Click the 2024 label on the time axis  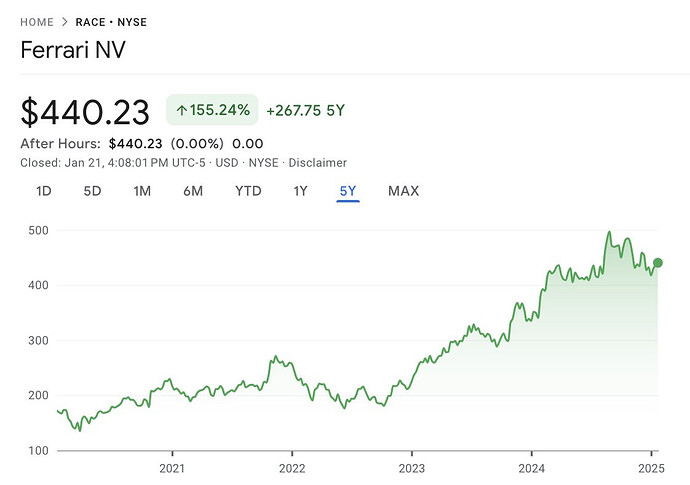pos(532,468)
